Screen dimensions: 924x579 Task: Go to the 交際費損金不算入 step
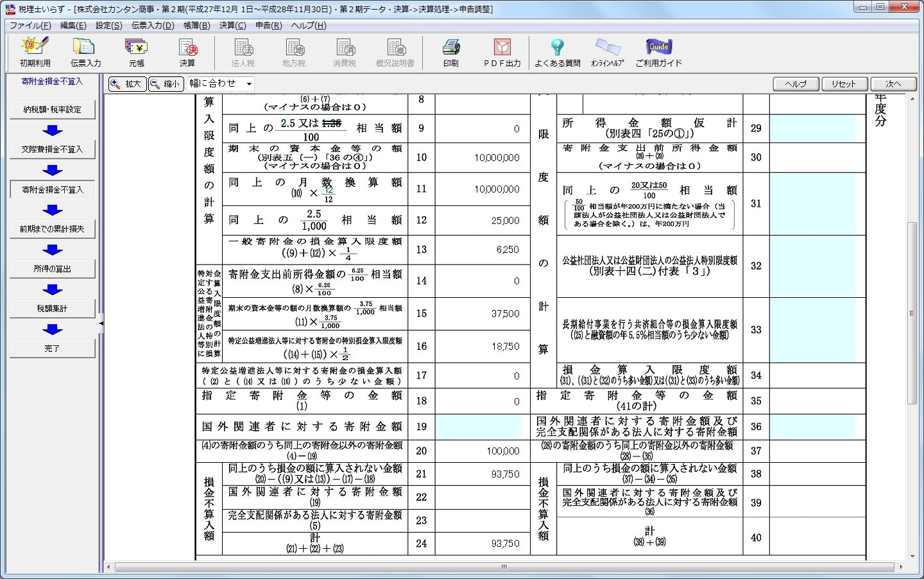coord(53,150)
